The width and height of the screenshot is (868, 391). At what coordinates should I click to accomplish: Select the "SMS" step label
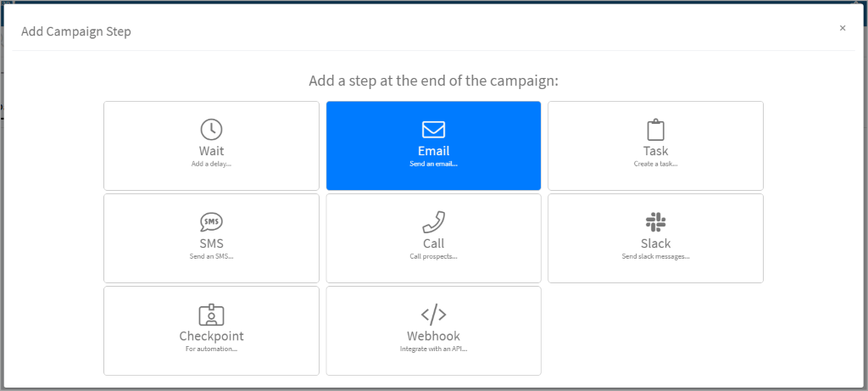point(211,243)
